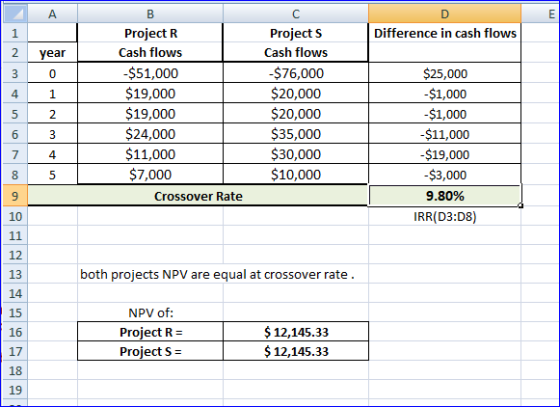
Task: Select row 1 header
Action: pos(15,33)
